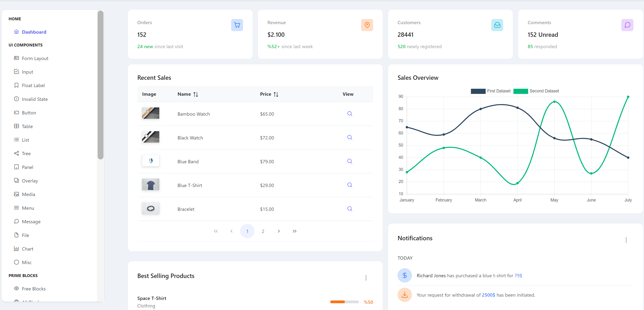This screenshot has height=310, width=644.
Task: Click the inbox icon on Customers card
Action: coord(497,25)
